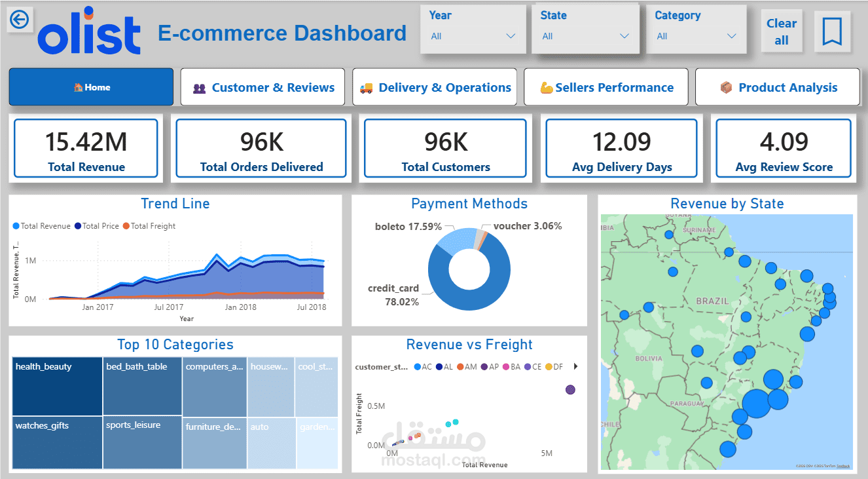
Task: Open the Delivery & Operations tab
Action: 435,87
